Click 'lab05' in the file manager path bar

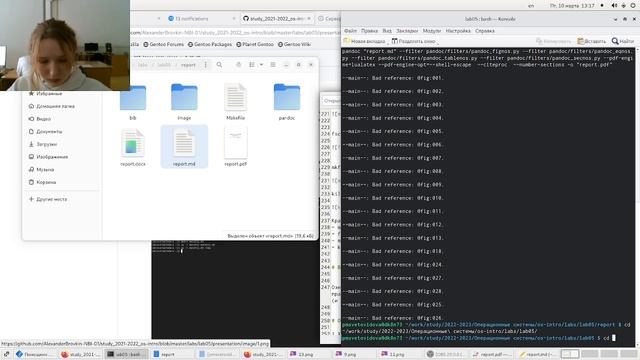click(164, 65)
